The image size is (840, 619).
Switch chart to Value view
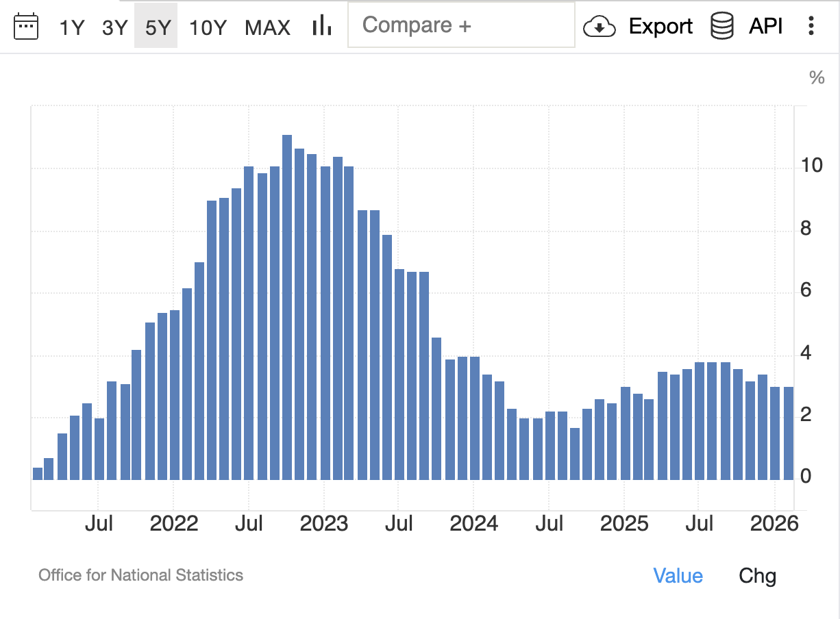pyautogui.click(x=678, y=576)
